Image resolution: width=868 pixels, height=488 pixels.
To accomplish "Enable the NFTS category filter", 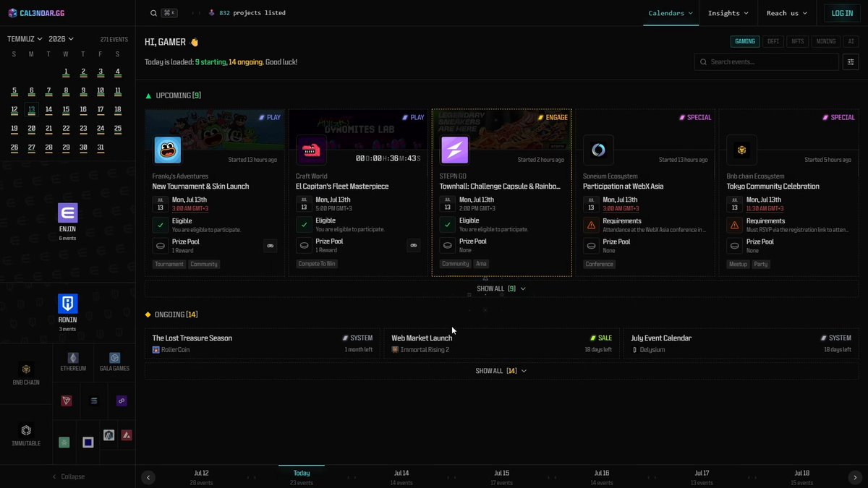I will point(797,41).
